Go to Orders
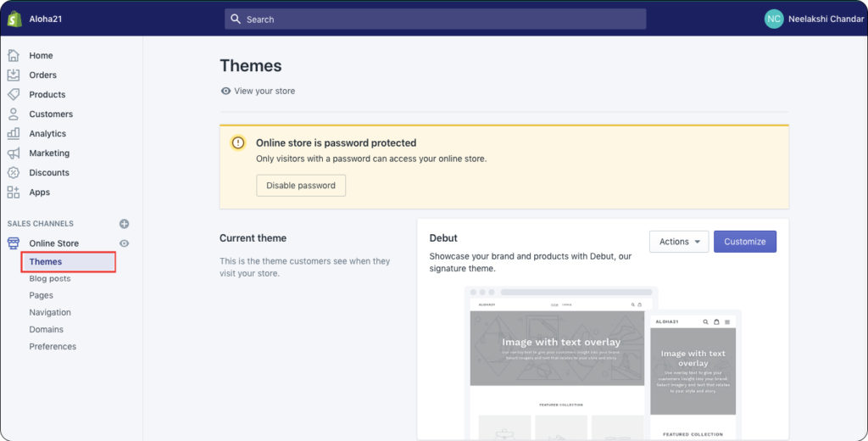 pos(42,75)
